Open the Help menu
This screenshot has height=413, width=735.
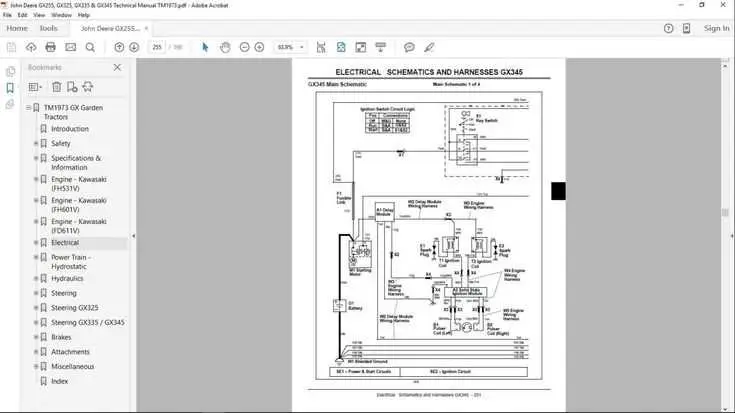[x=83, y=15]
